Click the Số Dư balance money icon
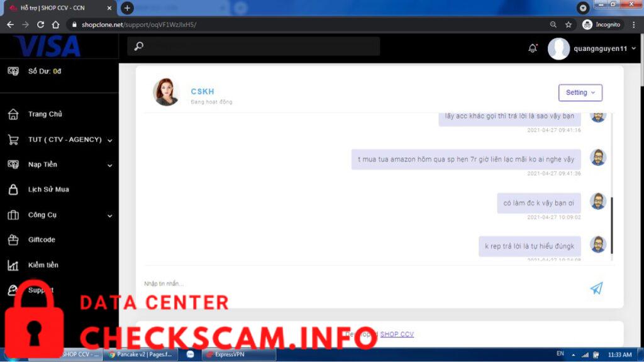This screenshot has height=362, width=644. tap(13, 71)
